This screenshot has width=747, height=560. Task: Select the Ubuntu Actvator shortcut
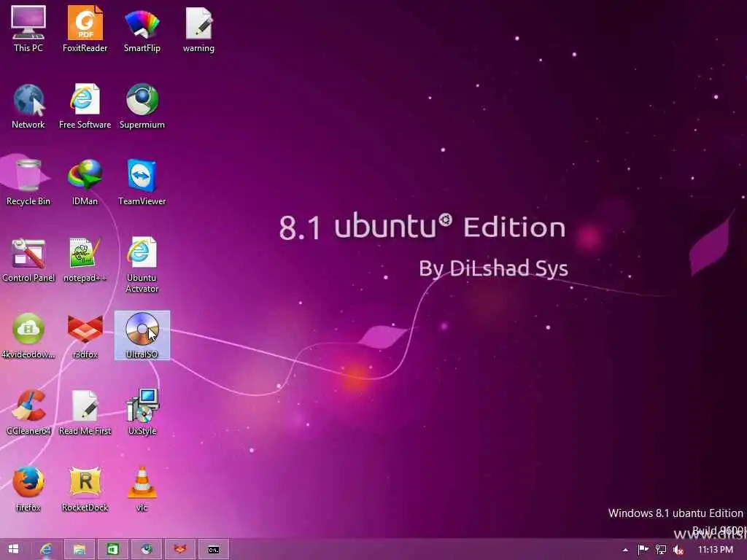click(142, 264)
